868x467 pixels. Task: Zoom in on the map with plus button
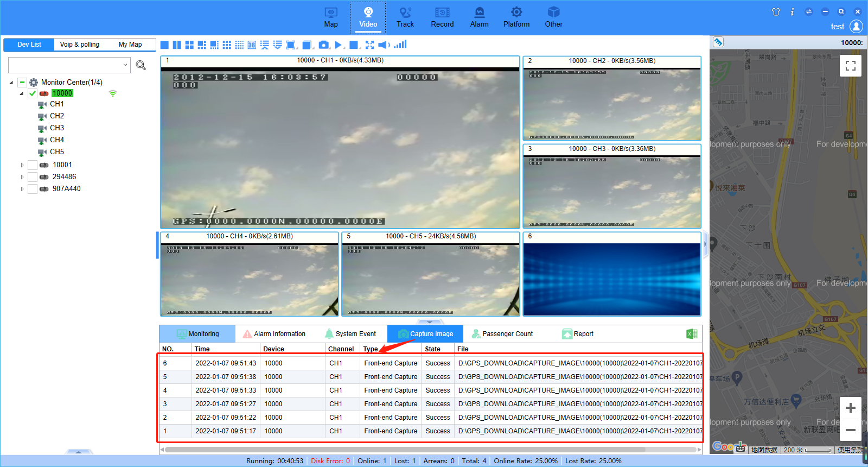pos(850,408)
